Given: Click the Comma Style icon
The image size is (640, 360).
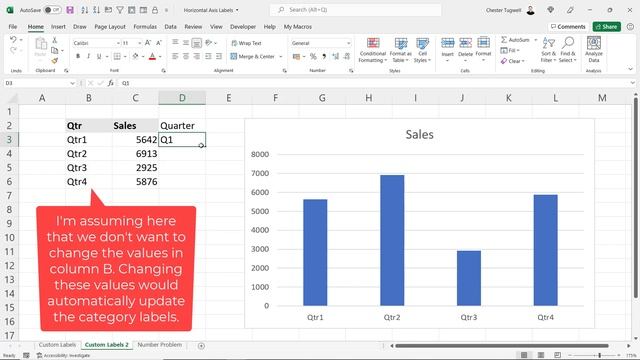Looking at the screenshot, I should 324,56.
